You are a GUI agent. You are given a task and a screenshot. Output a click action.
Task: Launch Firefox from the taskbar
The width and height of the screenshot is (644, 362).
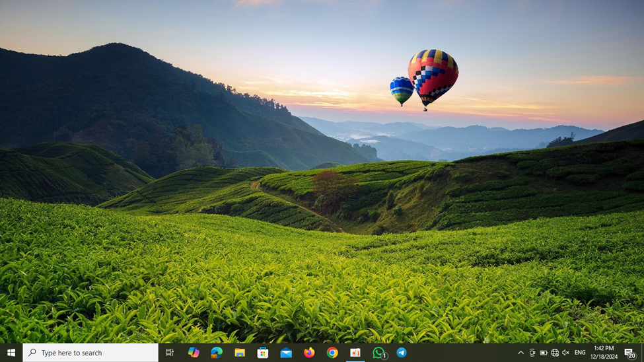pyautogui.click(x=309, y=353)
